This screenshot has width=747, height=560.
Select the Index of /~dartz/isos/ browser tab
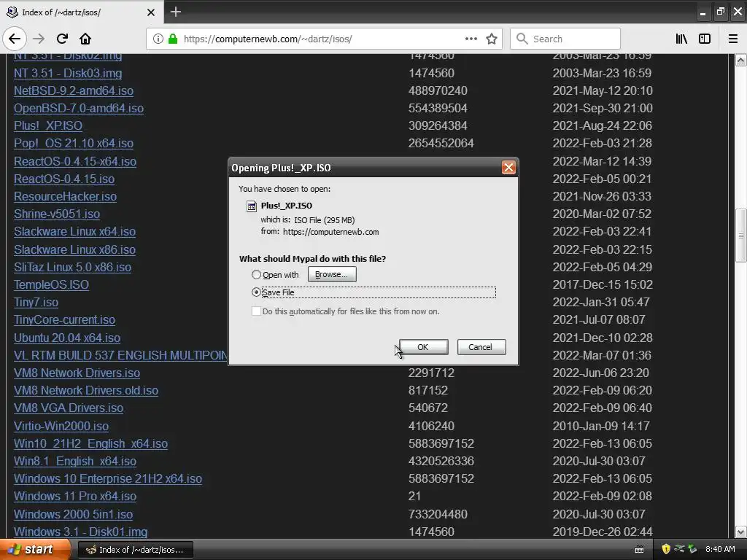(x=81, y=12)
